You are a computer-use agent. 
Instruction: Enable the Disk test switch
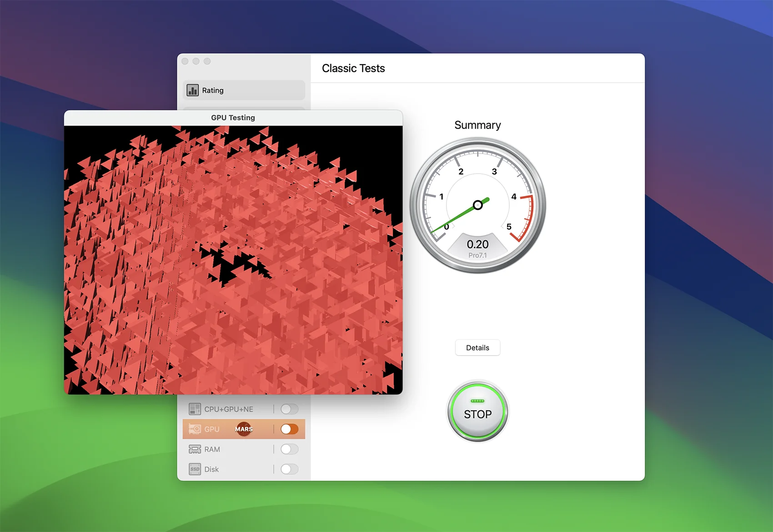[289, 469]
